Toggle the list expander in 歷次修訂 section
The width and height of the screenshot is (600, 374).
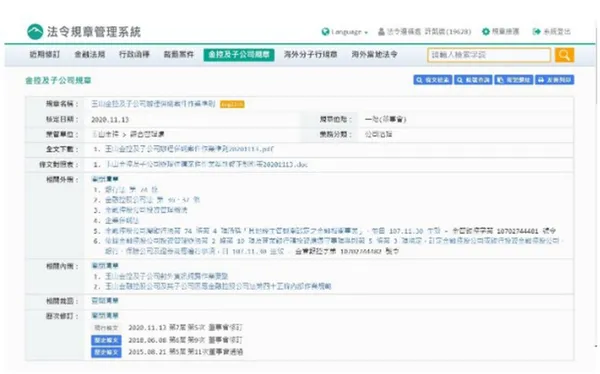(x=105, y=315)
